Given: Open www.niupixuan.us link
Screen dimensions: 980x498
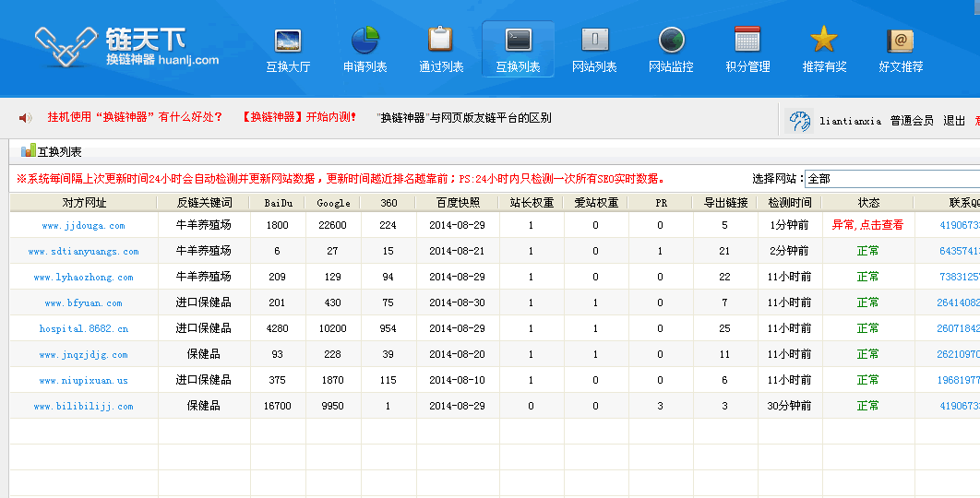Looking at the screenshot, I should click(84, 380).
